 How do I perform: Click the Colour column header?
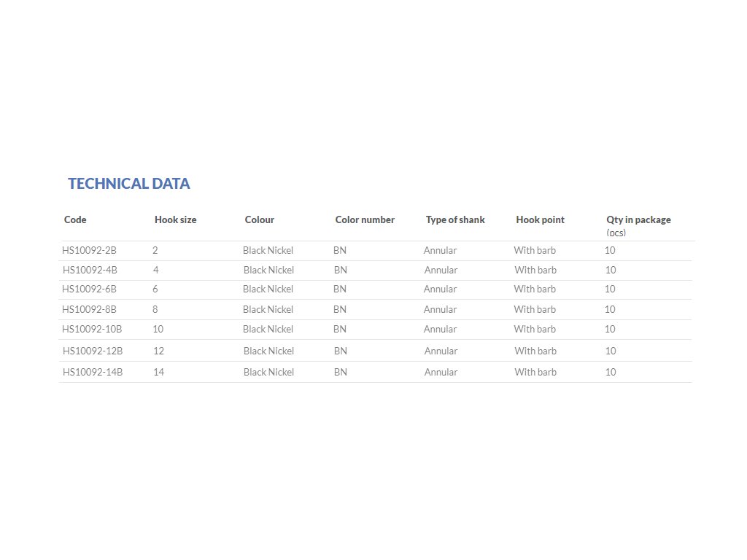tap(260, 219)
